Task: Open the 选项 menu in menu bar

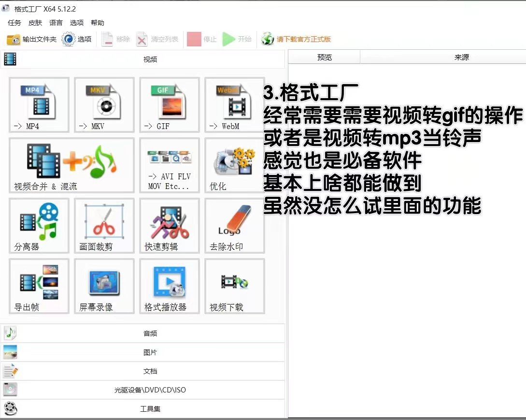Action: [x=76, y=23]
